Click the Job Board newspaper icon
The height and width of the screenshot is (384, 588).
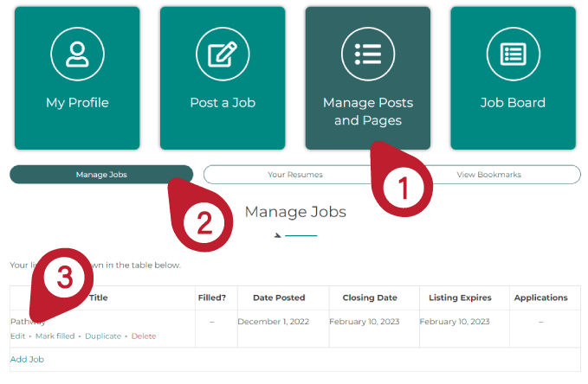pyautogui.click(x=513, y=54)
